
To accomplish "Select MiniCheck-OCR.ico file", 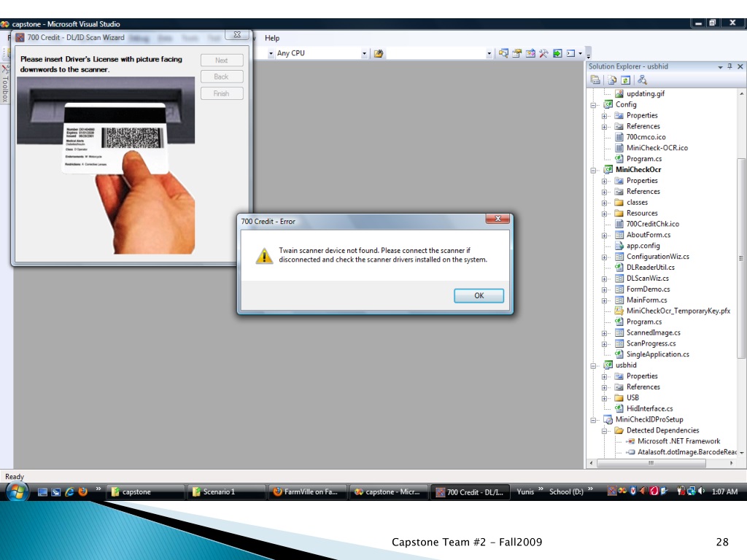I will point(657,148).
